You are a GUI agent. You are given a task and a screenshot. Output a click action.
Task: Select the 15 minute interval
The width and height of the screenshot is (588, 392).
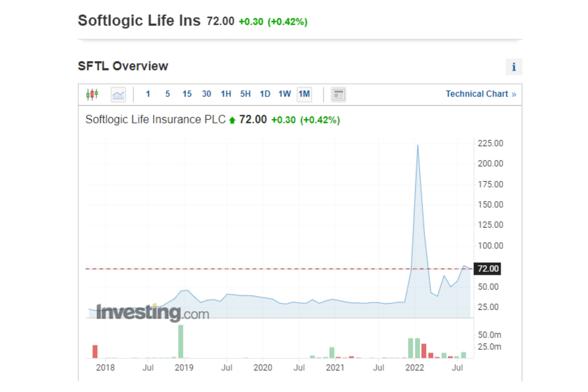coord(187,94)
